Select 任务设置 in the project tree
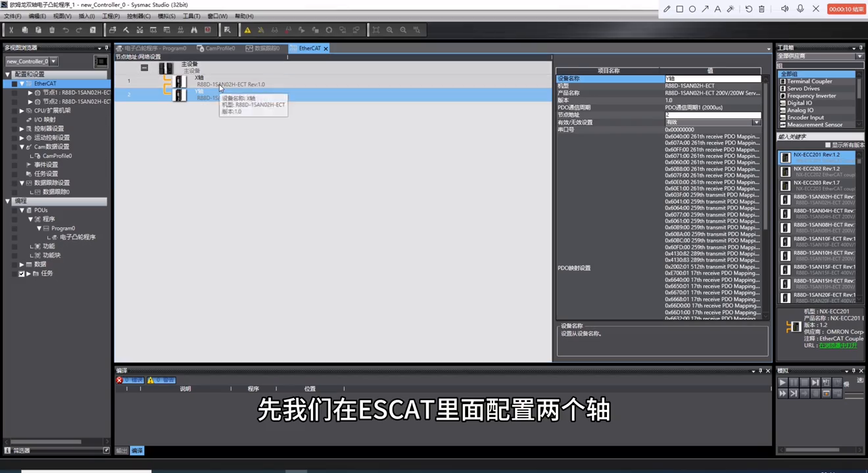 point(46,174)
